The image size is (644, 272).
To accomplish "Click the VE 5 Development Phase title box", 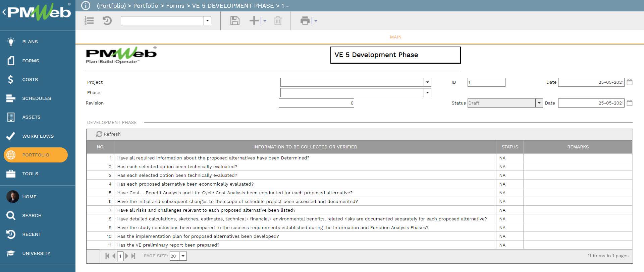I will [395, 55].
